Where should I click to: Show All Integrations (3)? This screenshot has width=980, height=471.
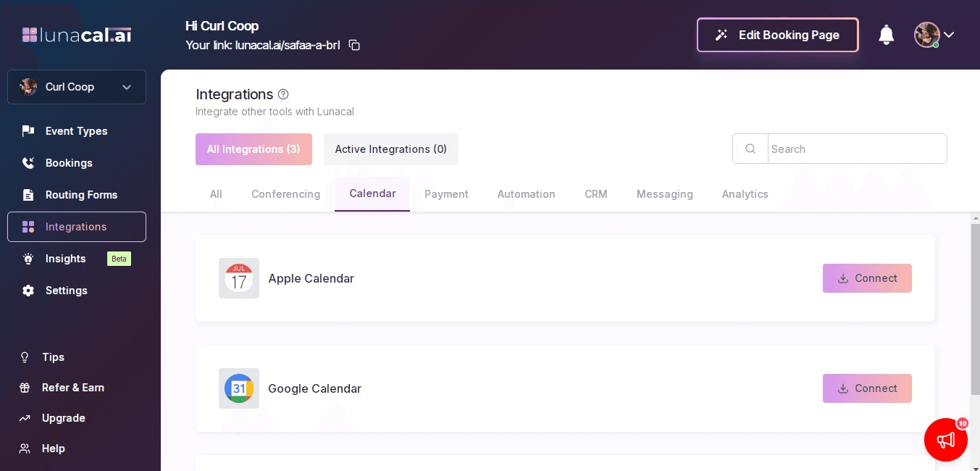[x=254, y=149]
